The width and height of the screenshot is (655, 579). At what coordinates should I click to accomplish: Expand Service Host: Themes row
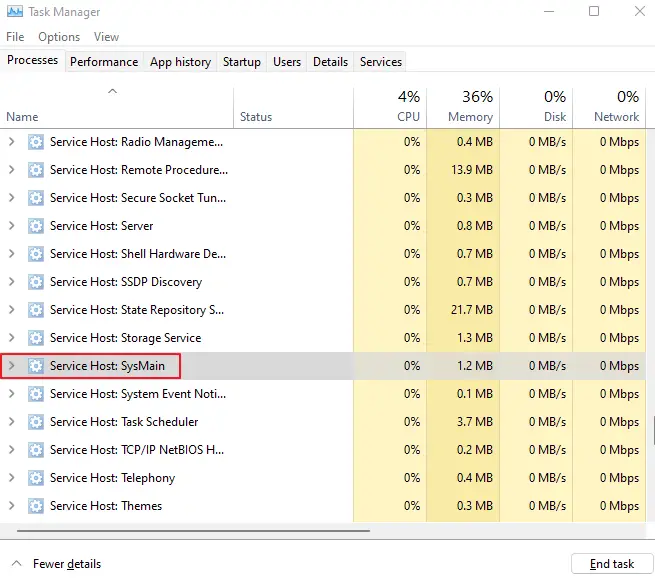(x=12, y=506)
